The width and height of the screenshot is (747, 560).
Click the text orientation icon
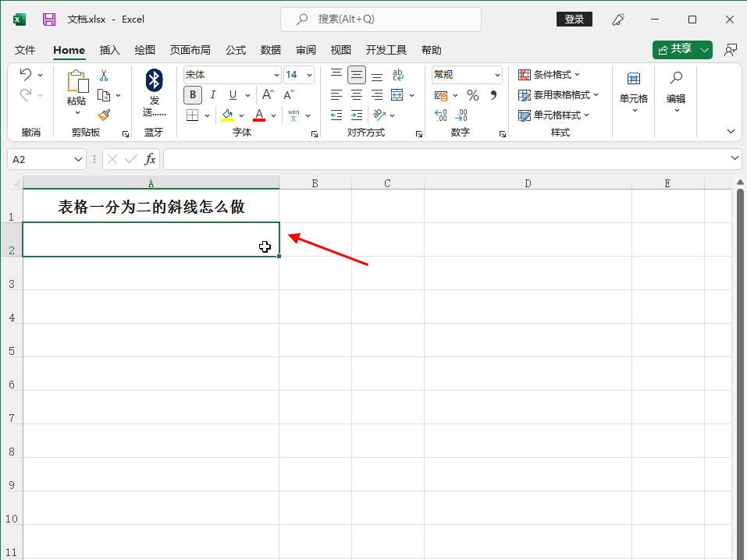[379, 115]
